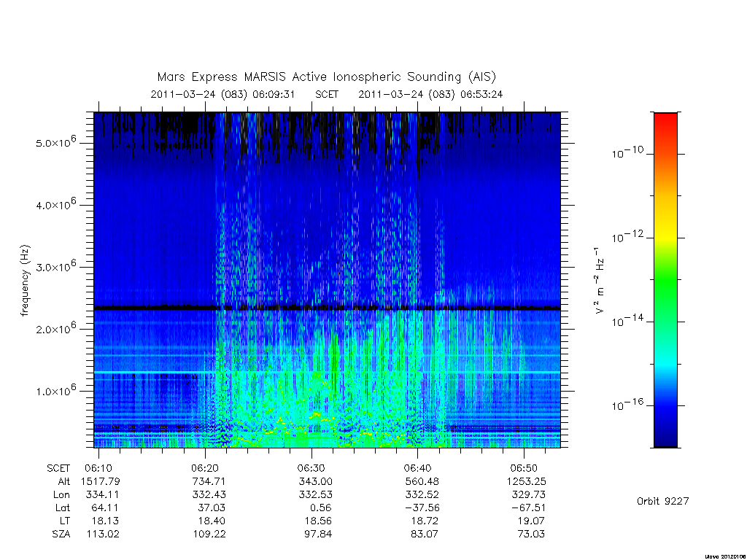Click the 'Alt' row header
The width and height of the screenshot is (747, 560).
click(64, 481)
